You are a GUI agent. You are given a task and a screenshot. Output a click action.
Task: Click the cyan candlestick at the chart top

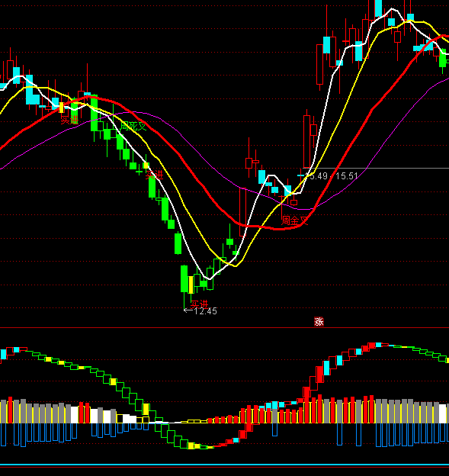pyautogui.click(x=378, y=8)
